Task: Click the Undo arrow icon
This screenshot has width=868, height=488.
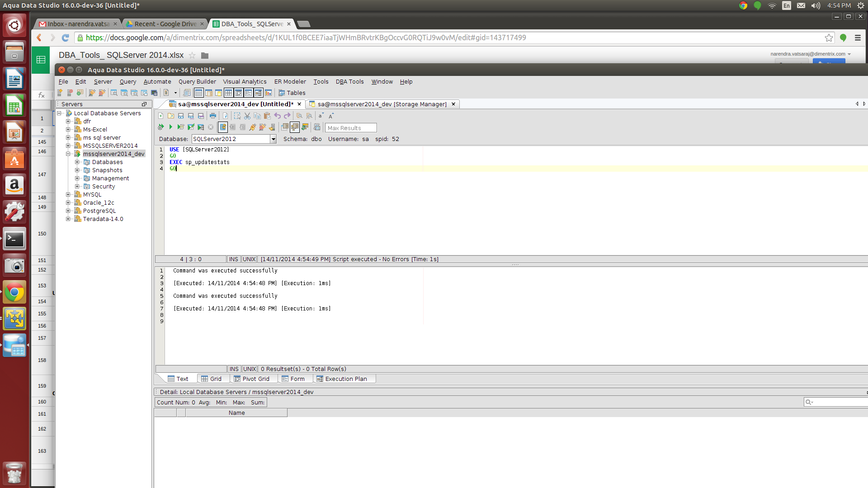Action: (278, 116)
